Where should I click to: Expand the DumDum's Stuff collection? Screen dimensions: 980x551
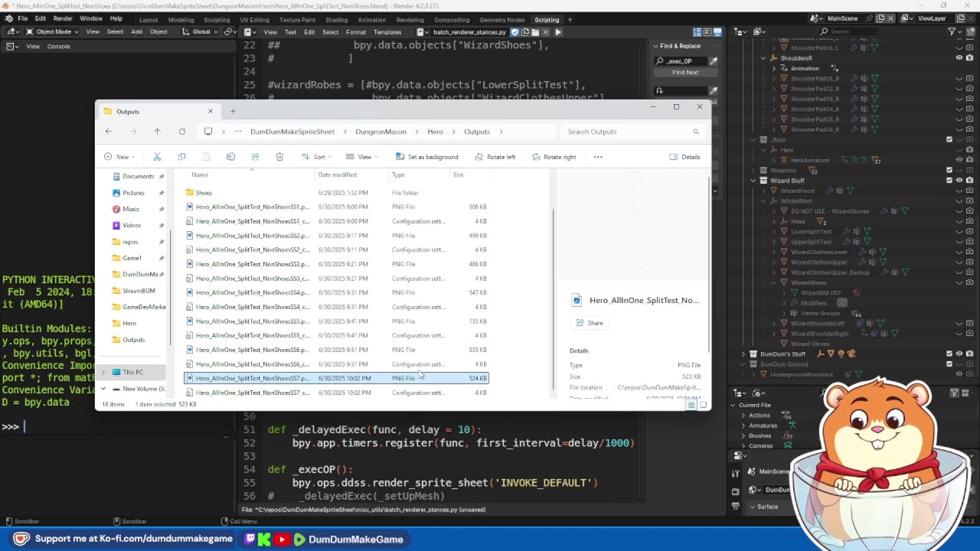743,354
